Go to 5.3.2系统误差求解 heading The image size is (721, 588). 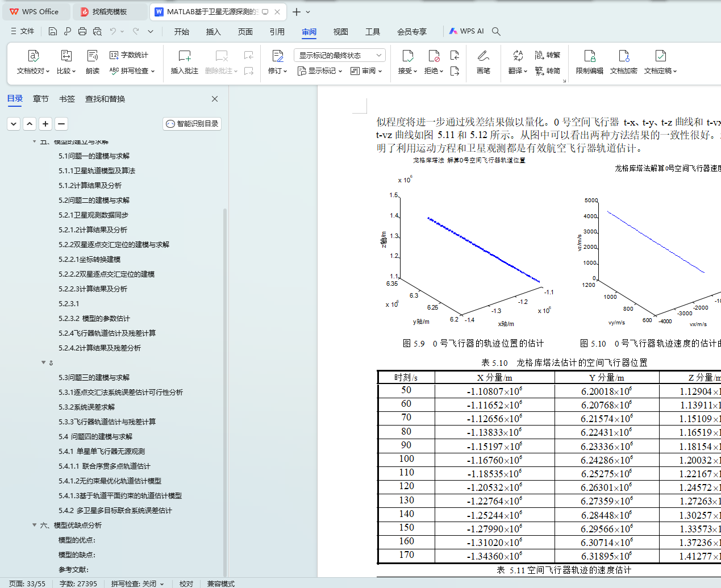87,407
